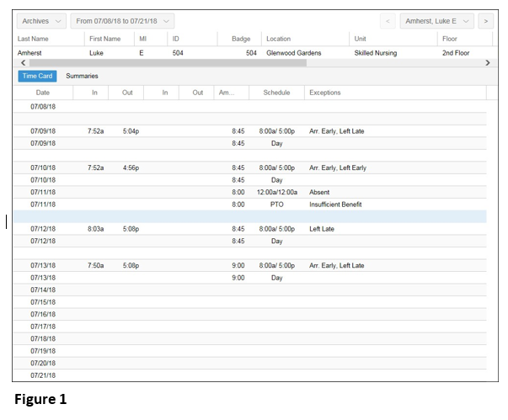Click the 8:03a In punch
This screenshot has width=508, height=420.
[95, 229]
